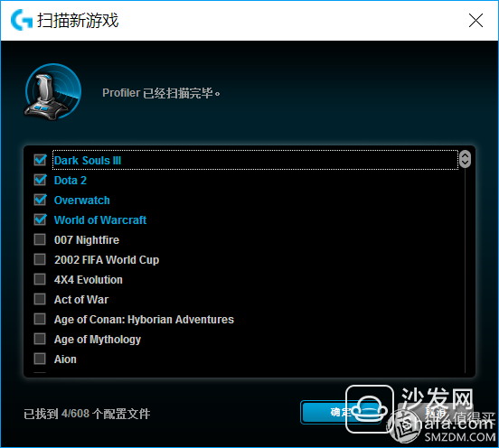Tick the Age of Mythology checkbox
This screenshot has width=499, height=448.
tap(40, 339)
